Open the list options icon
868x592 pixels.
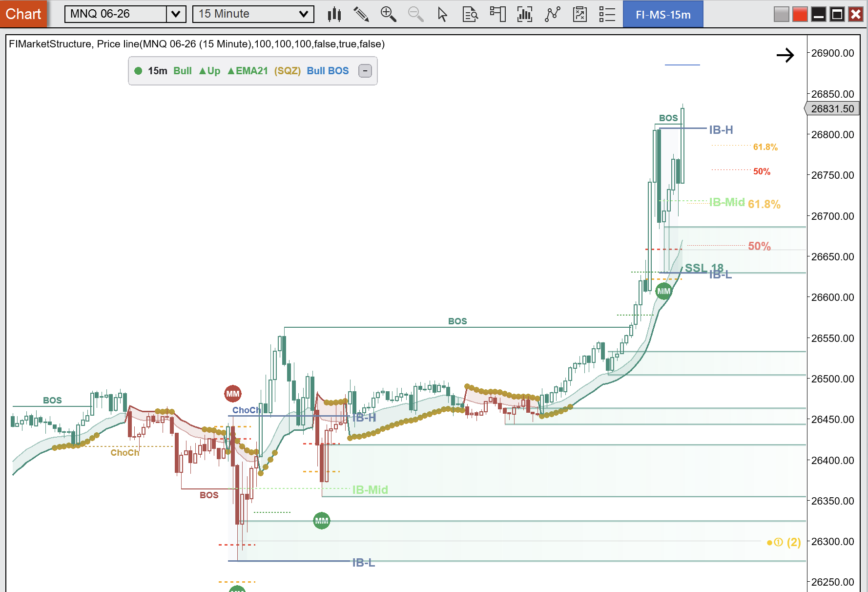click(607, 14)
